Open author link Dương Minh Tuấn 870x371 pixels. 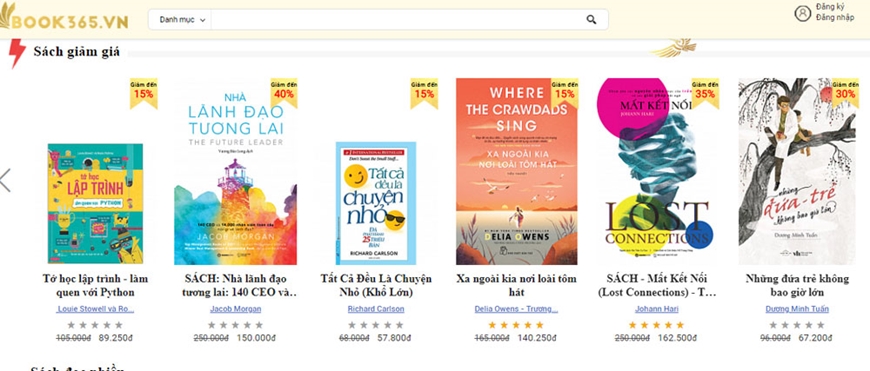click(x=797, y=309)
